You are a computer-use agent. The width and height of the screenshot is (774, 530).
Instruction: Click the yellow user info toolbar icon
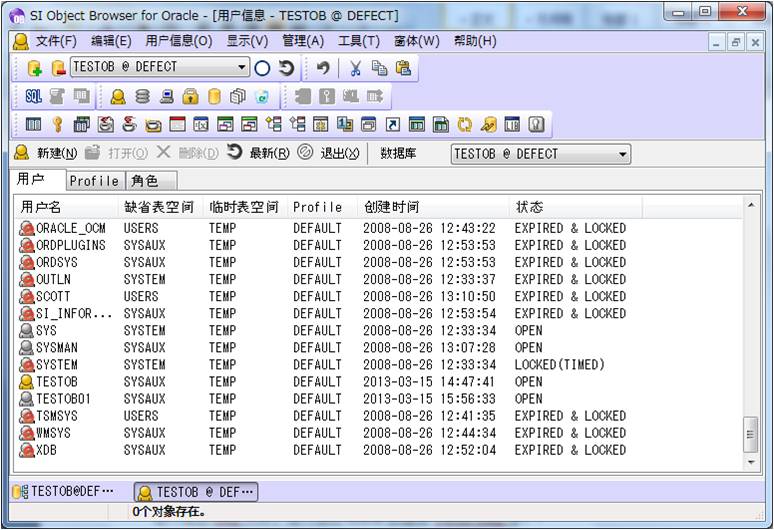pyautogui.click(x=118, y=96)
